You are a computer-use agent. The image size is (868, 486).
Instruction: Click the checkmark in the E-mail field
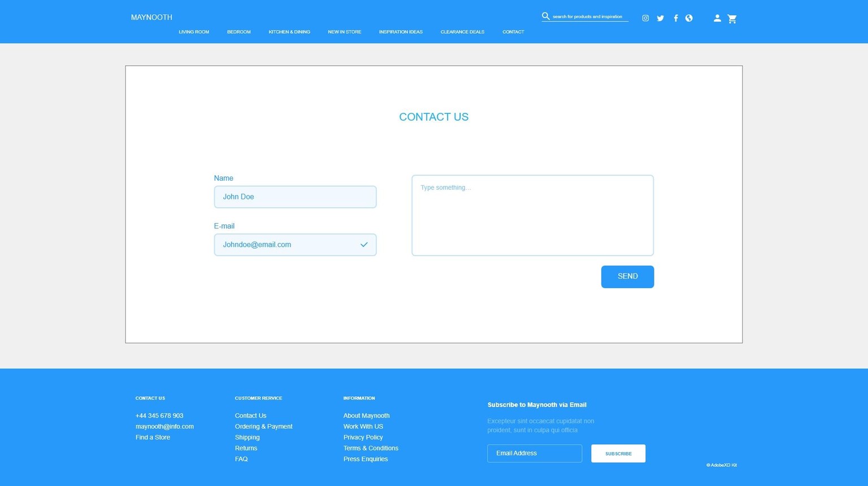tap(364, 245)
